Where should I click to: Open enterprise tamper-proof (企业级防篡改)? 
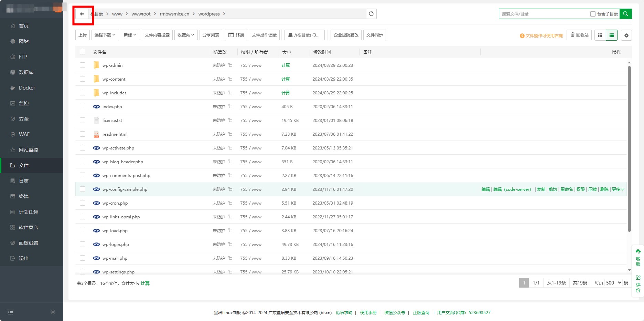346,35
